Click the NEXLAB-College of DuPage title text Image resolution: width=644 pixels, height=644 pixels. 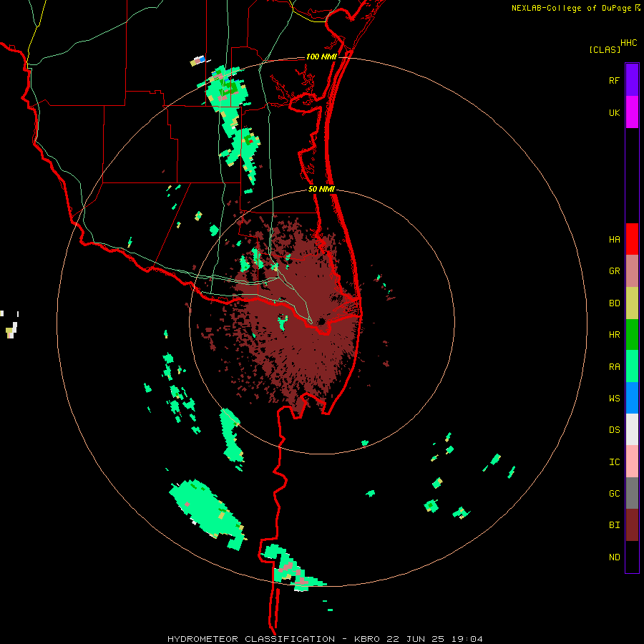click(x=571, y=8)
